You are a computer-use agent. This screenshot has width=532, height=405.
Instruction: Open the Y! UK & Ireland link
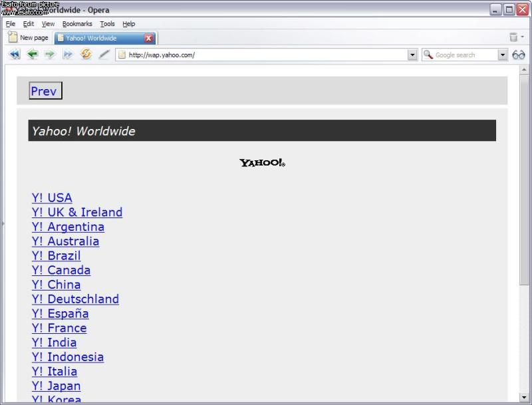click(77, 212)
